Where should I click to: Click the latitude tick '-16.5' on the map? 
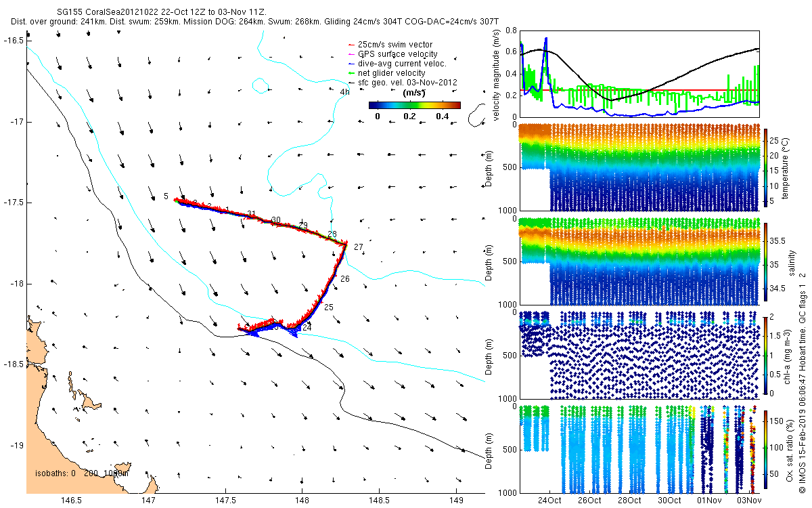pos(14,41)
